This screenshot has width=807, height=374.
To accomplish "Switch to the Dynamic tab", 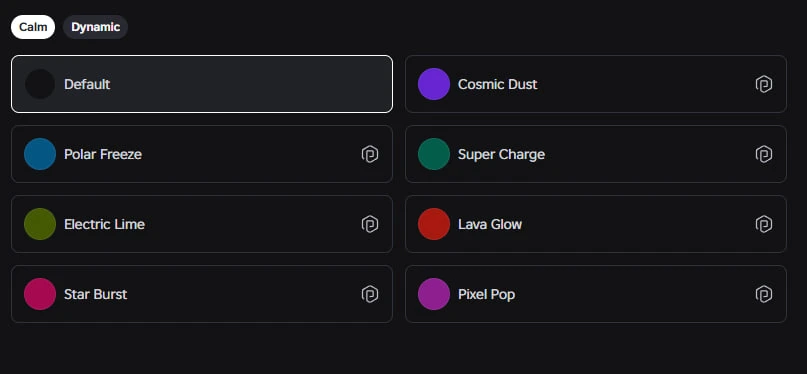I will (95, 27).
